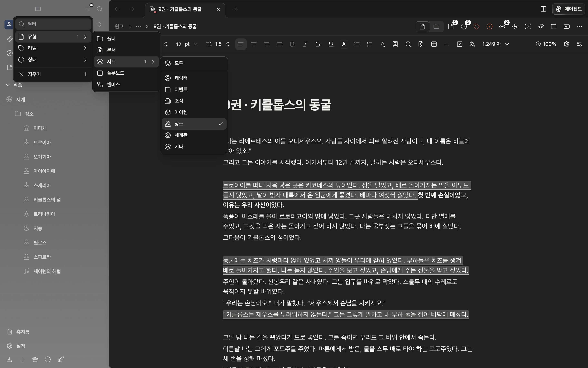Open the 에이전트 panel button
This screenshot has height=368, width=588.
pos(568,9)
